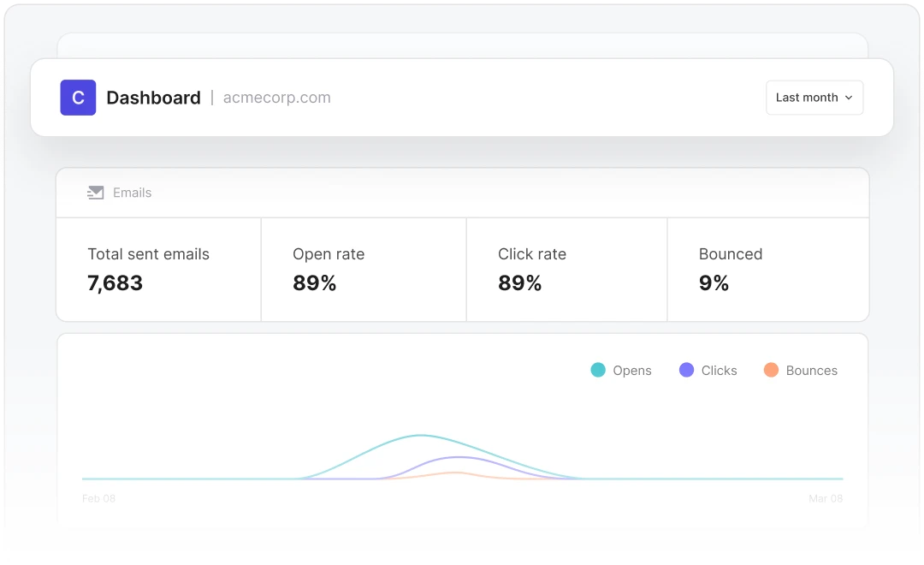
Task: Open the acmecorp.com domain link
Action: [x=276, y=98]
